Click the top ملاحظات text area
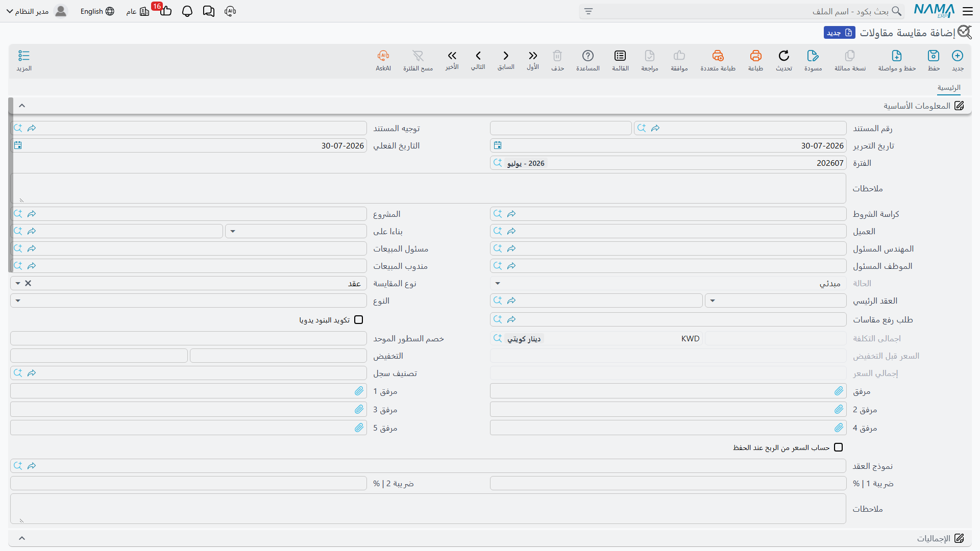This screenshot has height=551, width=980. (428, 188)
